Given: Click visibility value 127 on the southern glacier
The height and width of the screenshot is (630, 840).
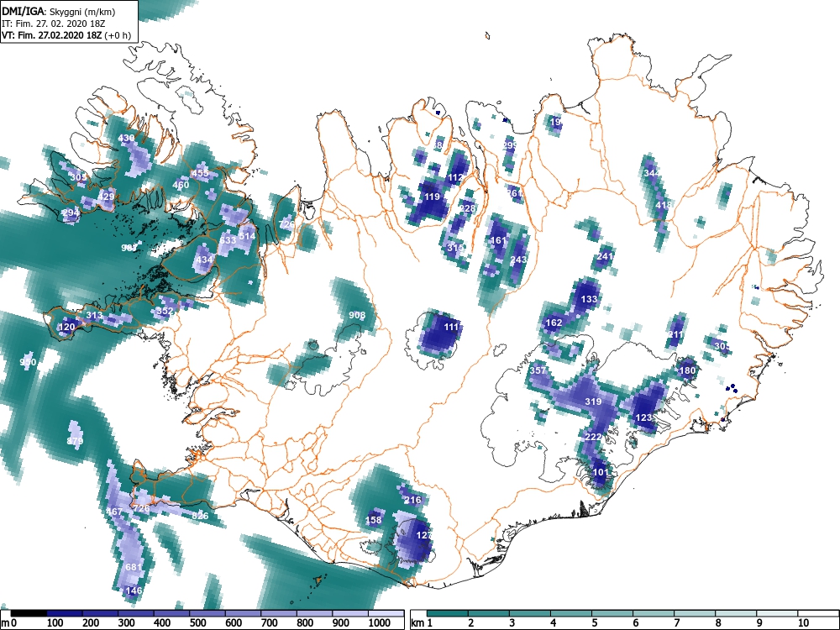Looking at the screenshot, I should coord(423,535).
